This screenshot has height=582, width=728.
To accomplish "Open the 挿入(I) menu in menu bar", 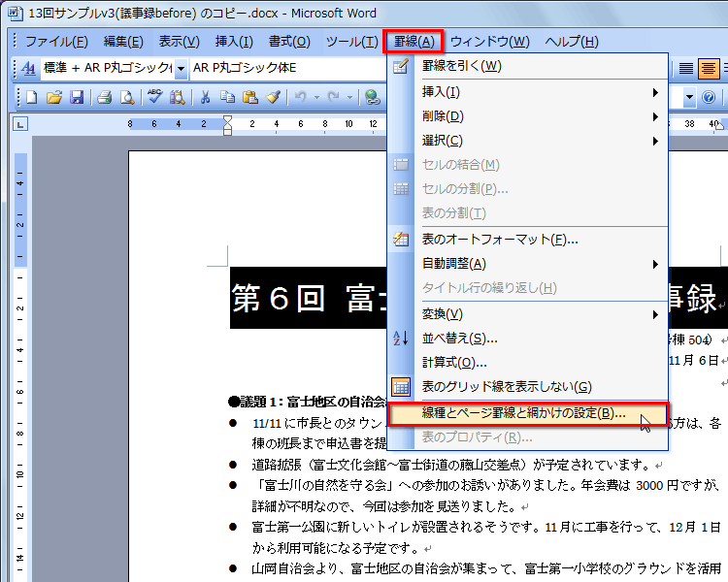I will pyautogui.click(x=234, y=42).
